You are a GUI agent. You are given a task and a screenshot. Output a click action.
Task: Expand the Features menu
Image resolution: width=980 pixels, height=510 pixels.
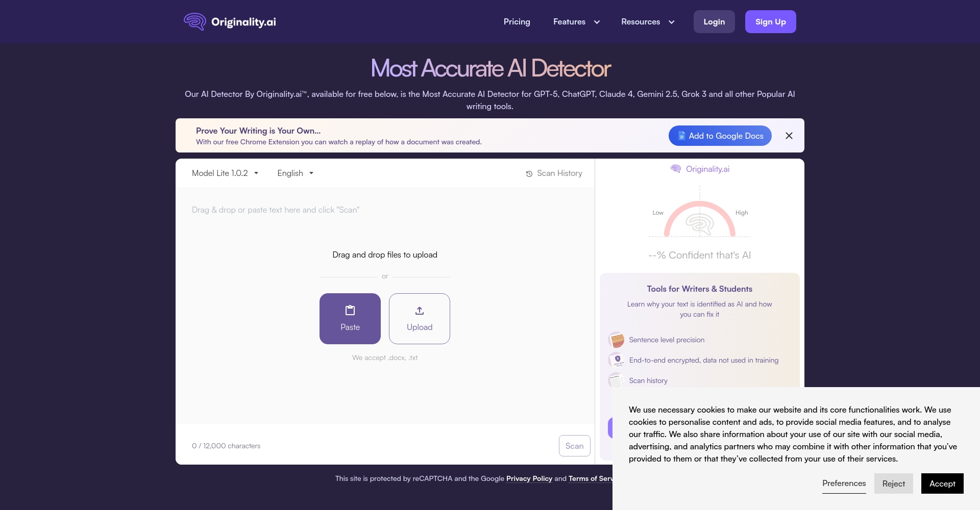click(576, 22)
